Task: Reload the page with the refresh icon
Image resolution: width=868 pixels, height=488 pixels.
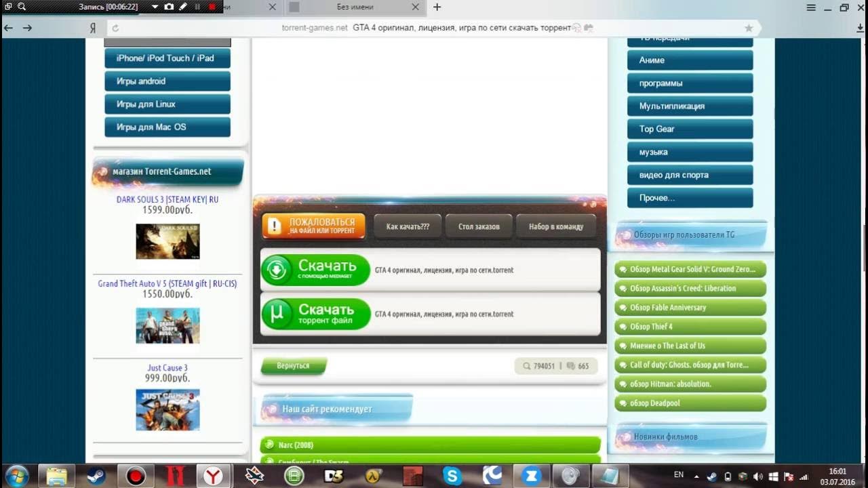Action: [x=115, y=28]
